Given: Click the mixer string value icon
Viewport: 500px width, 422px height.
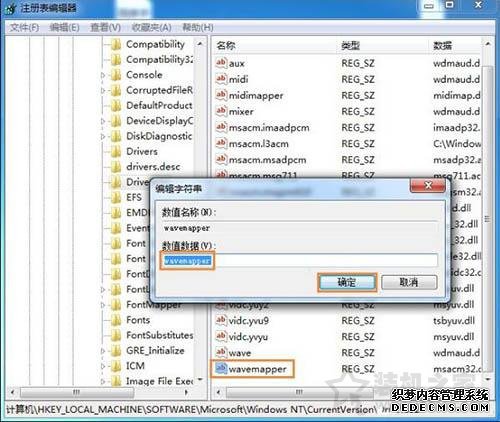Looking at the screenshot, I should point(221,111).
